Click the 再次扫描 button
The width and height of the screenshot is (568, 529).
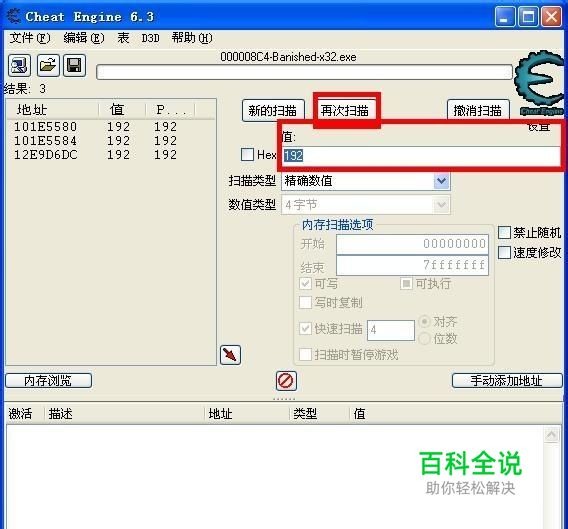(x=344, y=111)
